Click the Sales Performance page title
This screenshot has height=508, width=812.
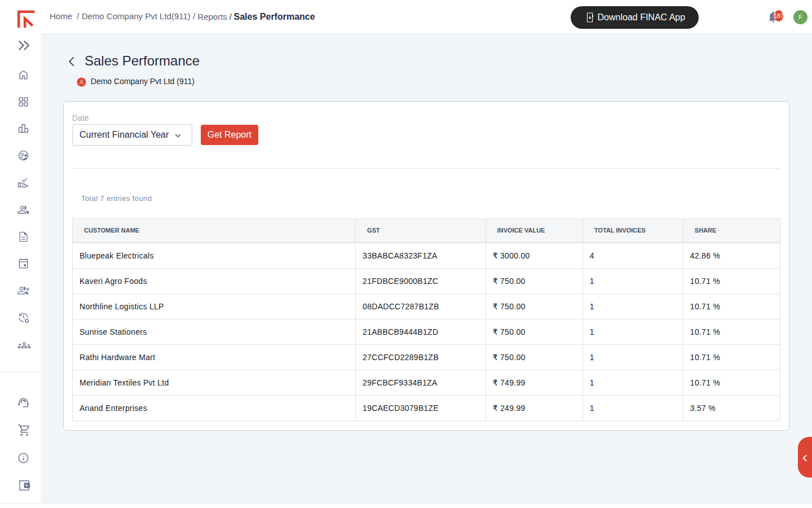point(142,61)
